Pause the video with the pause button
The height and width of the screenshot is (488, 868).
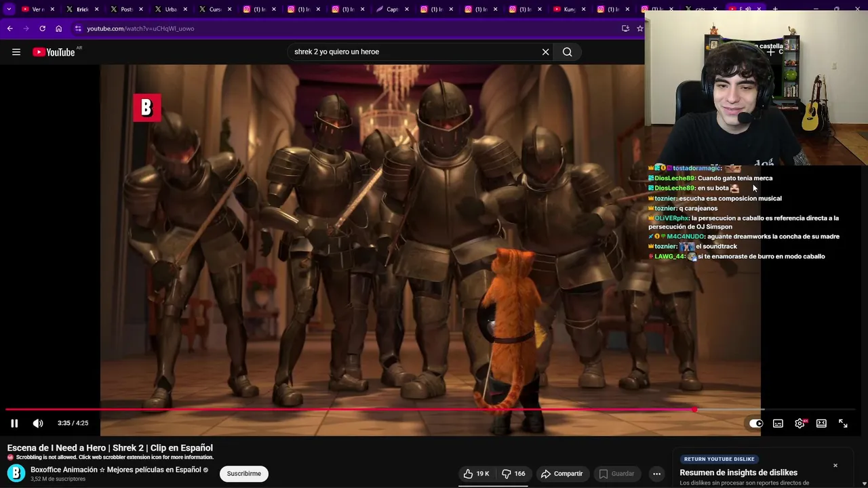(x=14, y=423)
